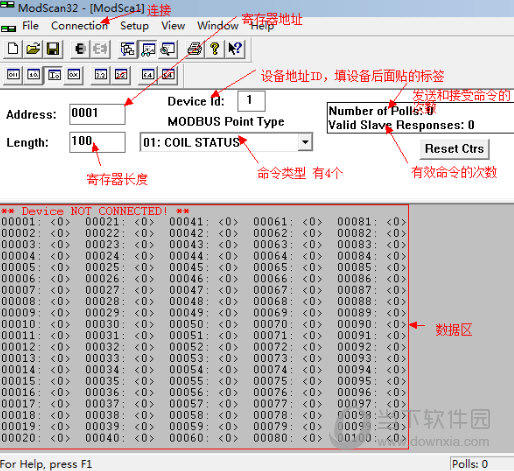Select swapped floating point 2.2 icon
The image size is (514, 471).
121,75
